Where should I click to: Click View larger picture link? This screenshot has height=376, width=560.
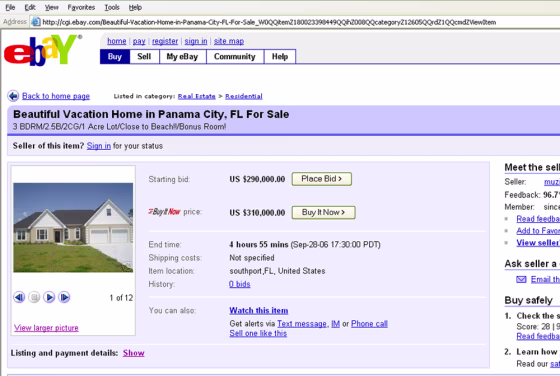46,328
